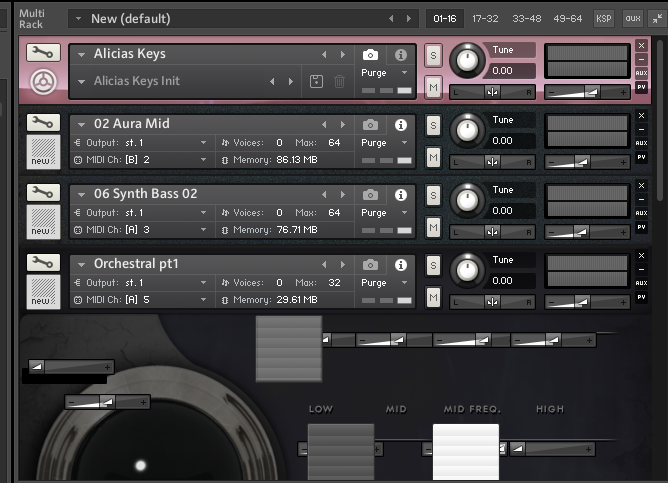This screenshot has height=483, width=668.
Task: Go to previous instrument for Alicias Keys
Action: (x=324, y=55)
